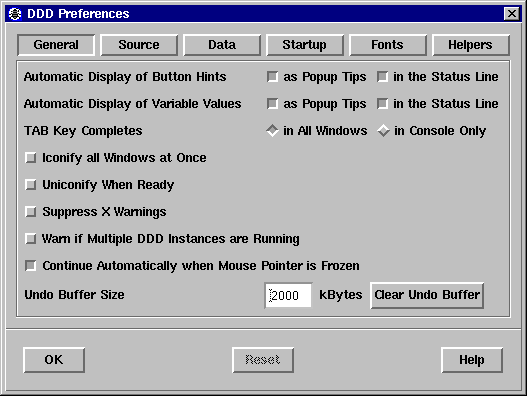Click the 'Automatic Display of Variable Values' label
The width and height of the screenshot is (527, 396).
[132, 104]
